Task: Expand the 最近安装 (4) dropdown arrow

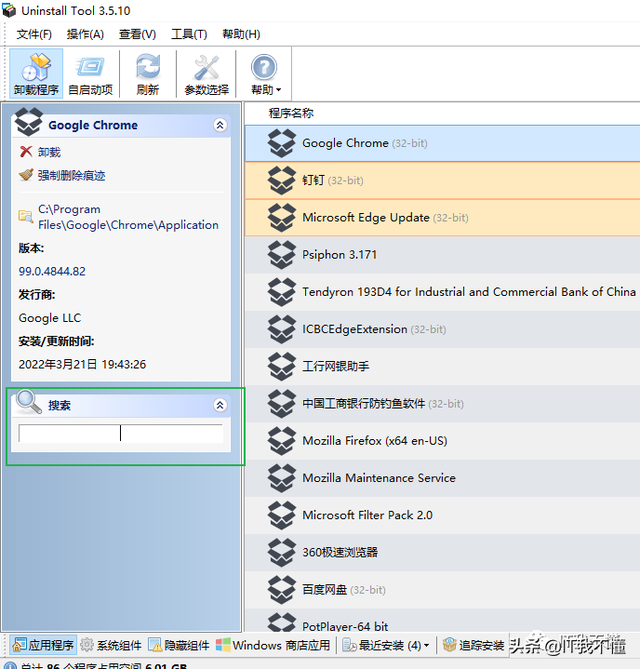Action: tap(426, 646)
